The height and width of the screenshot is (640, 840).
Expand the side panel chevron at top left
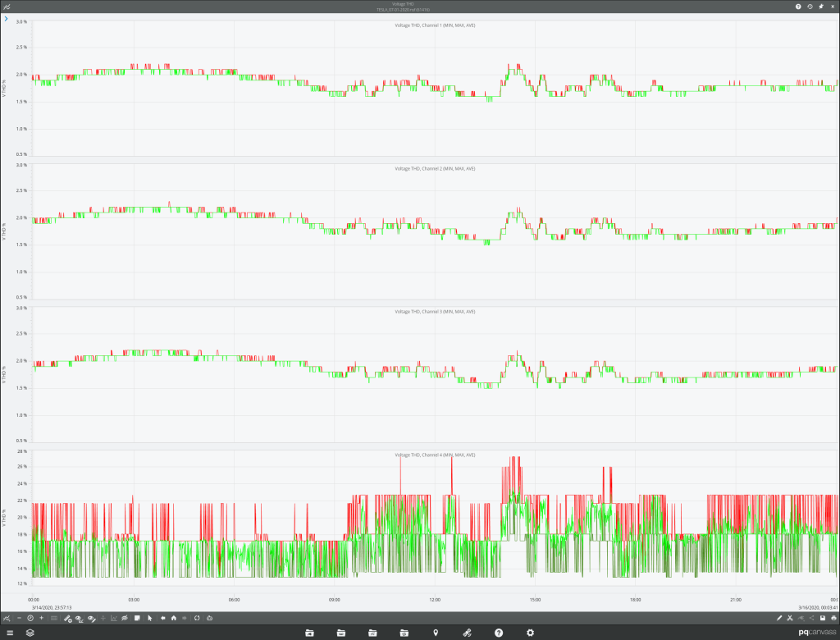point(7,18)
